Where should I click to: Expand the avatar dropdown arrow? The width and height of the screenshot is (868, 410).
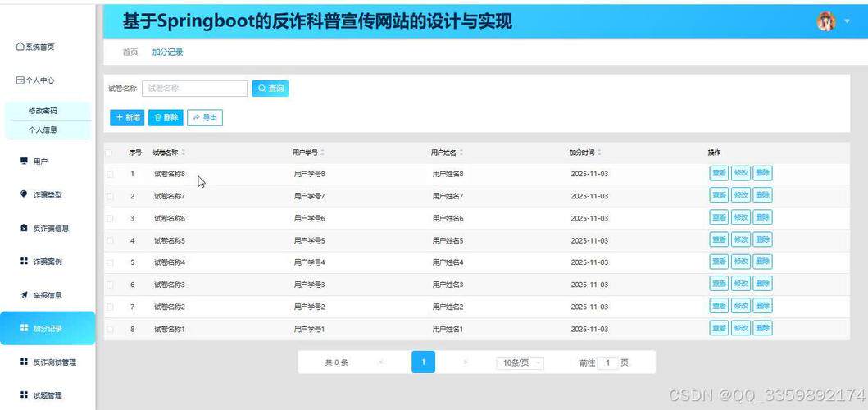[847, 21]
